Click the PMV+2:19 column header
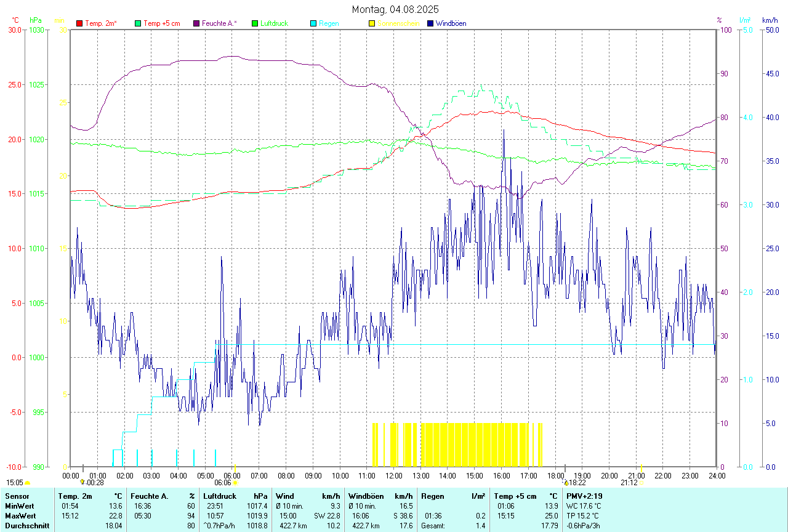 pyautogui.click(x=584, y=496)
